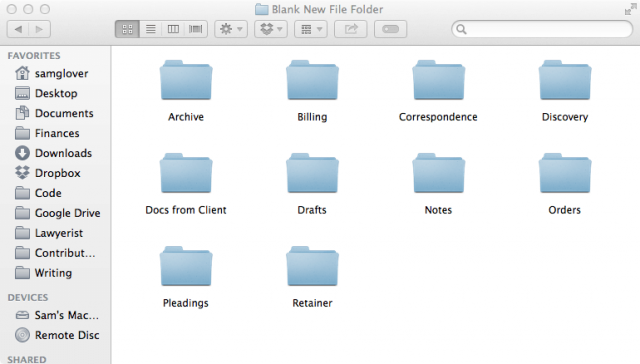Open Writing in the sidebar
640x364 pixels.
coord(55,273)
